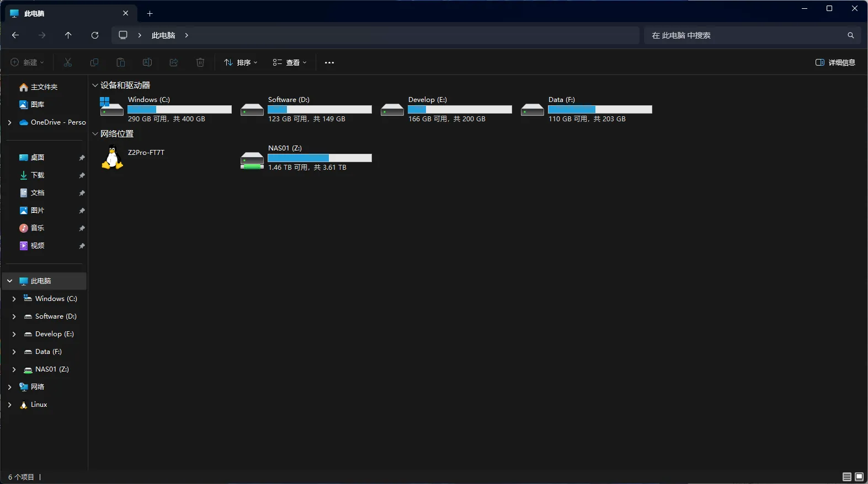
Task: Click the back navigation arrow
Action: [15, 35]
